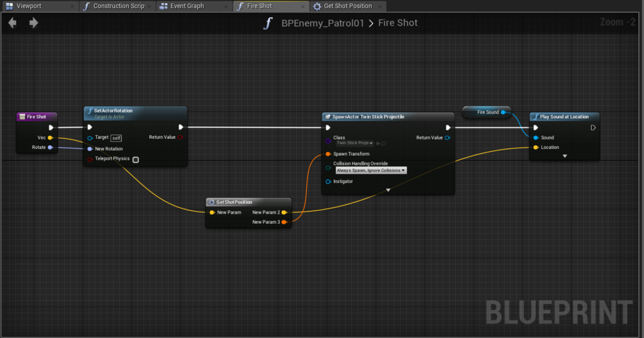Viewport: 644px width, 338px height.
Task: Click the self value on Target pin
Action: [116, 138]
